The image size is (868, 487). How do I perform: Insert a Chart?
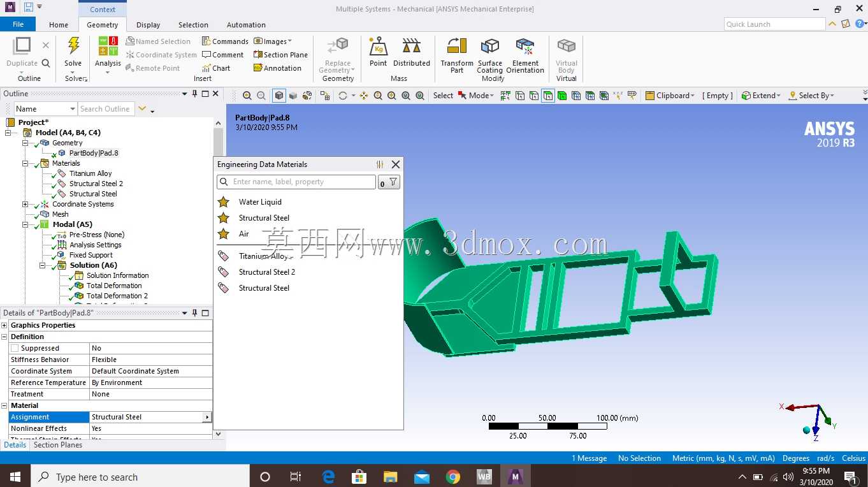click(216, 68)
